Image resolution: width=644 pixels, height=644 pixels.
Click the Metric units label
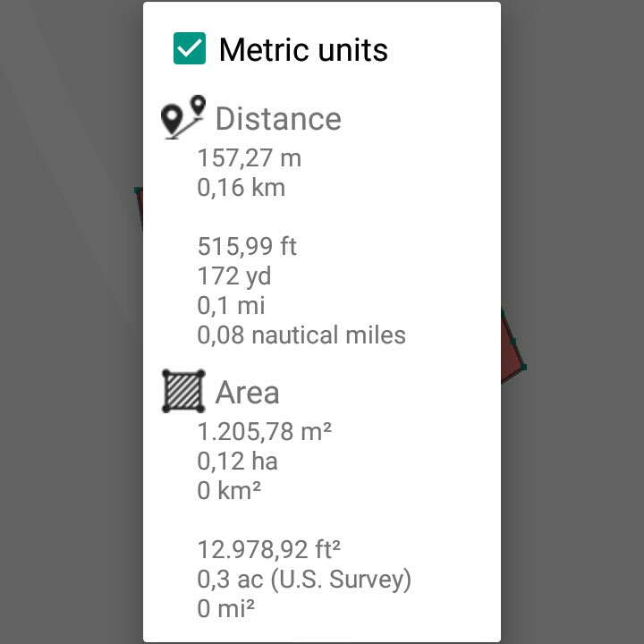click(303, 50)
